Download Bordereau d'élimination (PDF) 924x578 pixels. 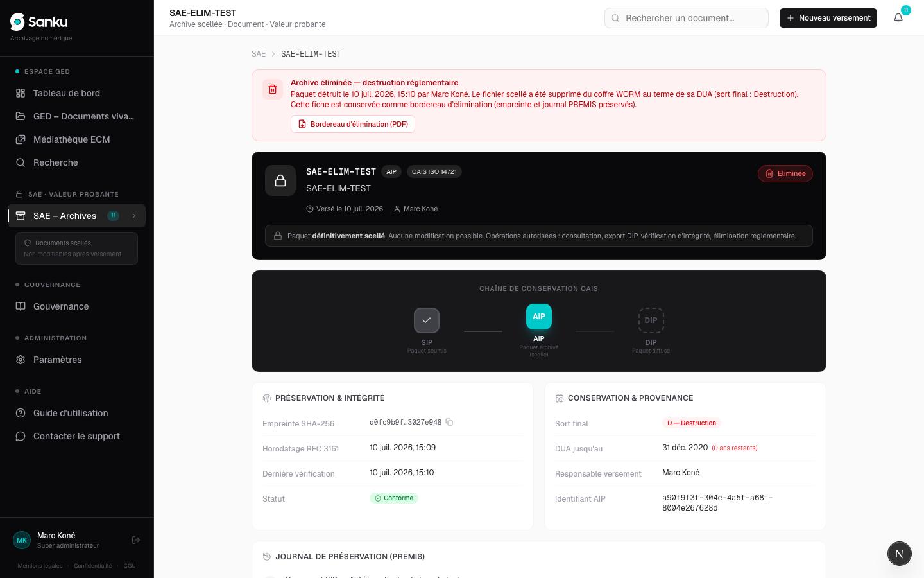click(353, 124)
